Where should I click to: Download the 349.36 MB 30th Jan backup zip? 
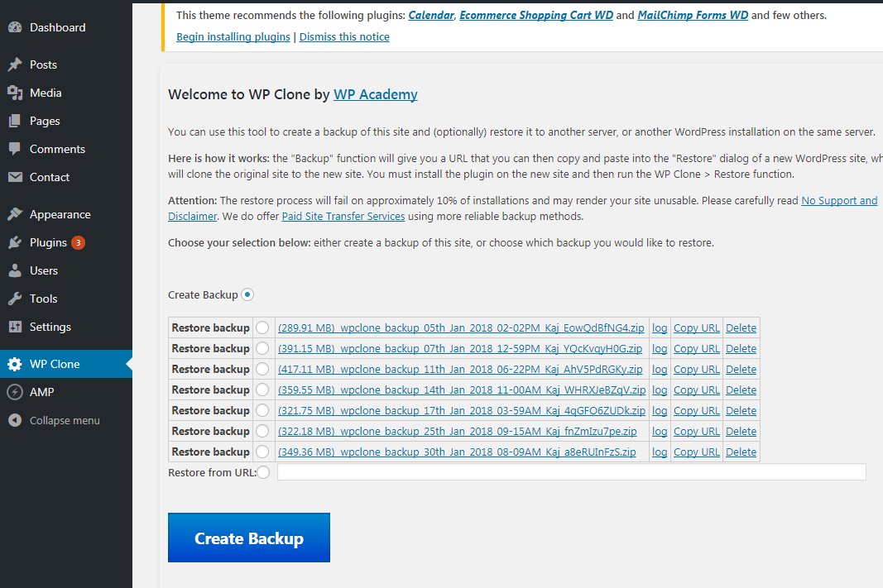pyautogui.click(x=457, y=452)
